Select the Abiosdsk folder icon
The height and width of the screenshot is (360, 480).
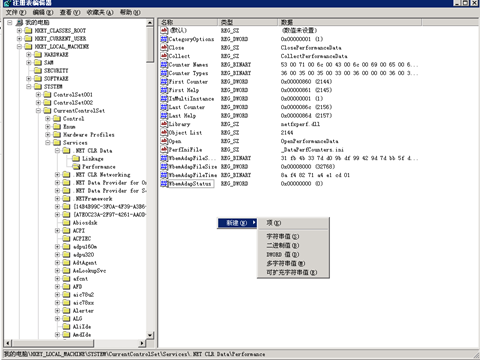coord(67,222)
